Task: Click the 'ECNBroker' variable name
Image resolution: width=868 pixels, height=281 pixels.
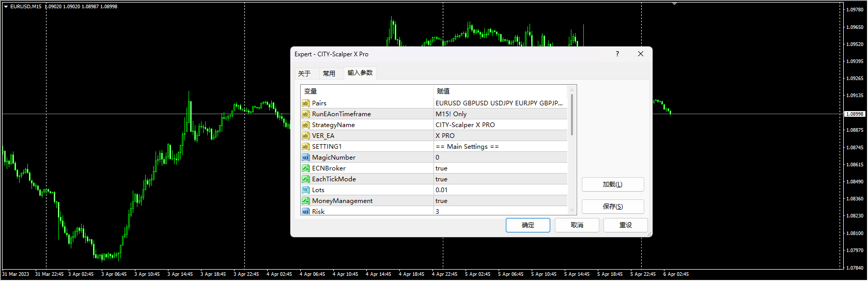Action: click(x=329, y=168)
